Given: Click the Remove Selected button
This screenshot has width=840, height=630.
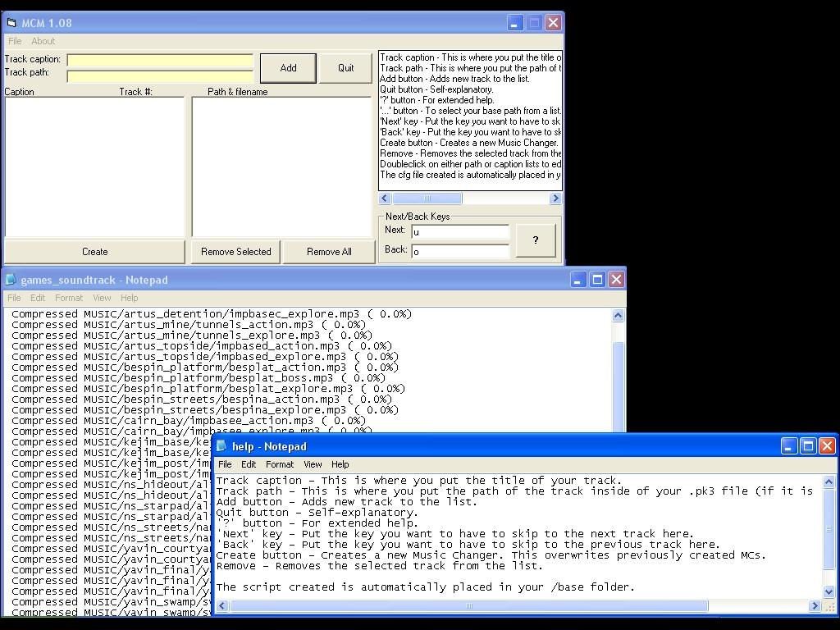Looking at the screenshot, I should click(x=236, y=252).
